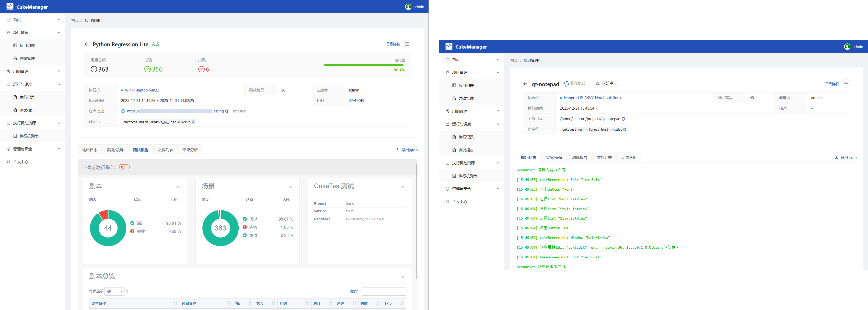Click 导出为zip in the left window
This screenshot has height=310, width=868.
click(x=406, y=150)
